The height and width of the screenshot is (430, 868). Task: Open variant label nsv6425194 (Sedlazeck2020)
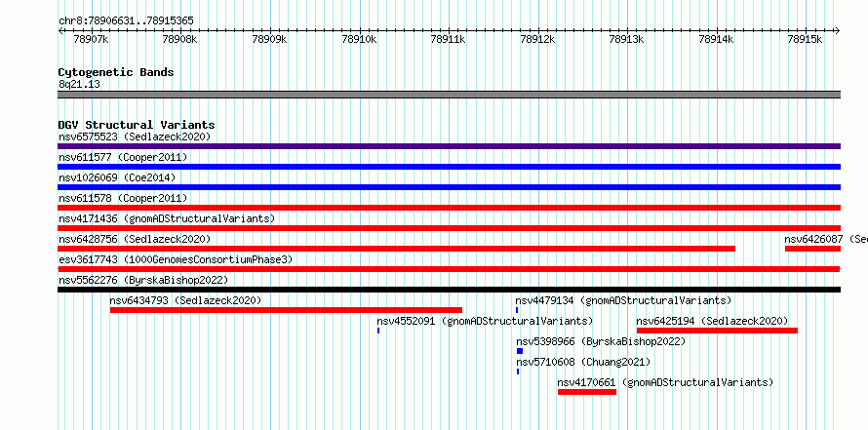point(713,321)
